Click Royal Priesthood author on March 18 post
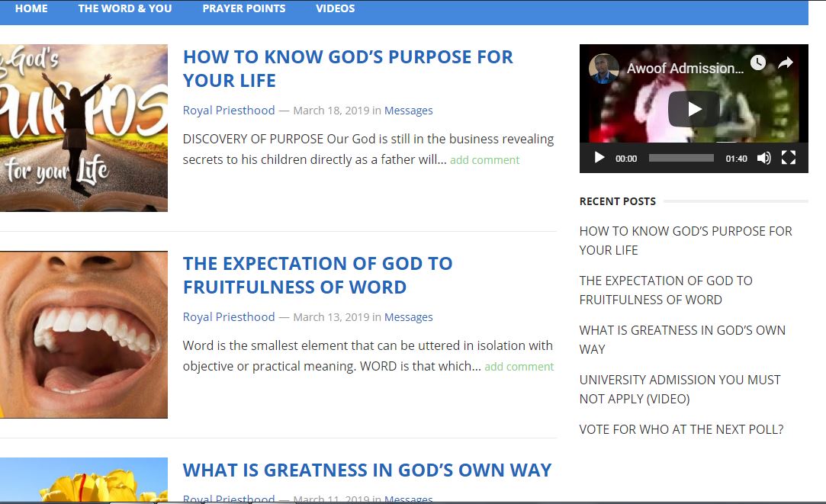The image size is (826, 504). 229,110
